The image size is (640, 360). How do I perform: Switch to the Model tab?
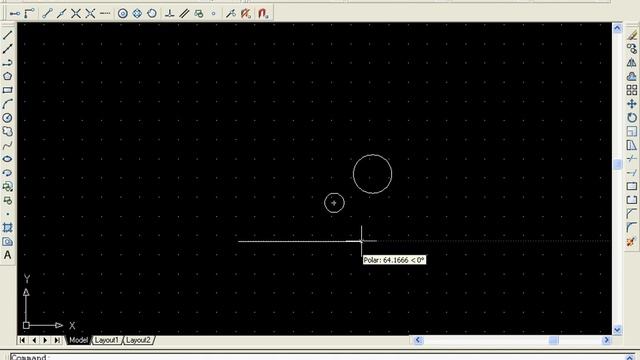[x=78, y=340]
